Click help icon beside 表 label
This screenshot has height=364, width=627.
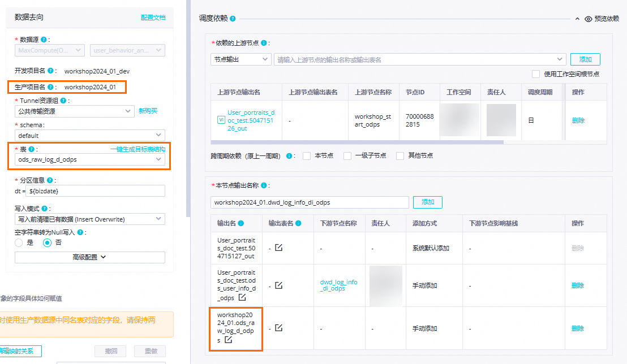31,149
